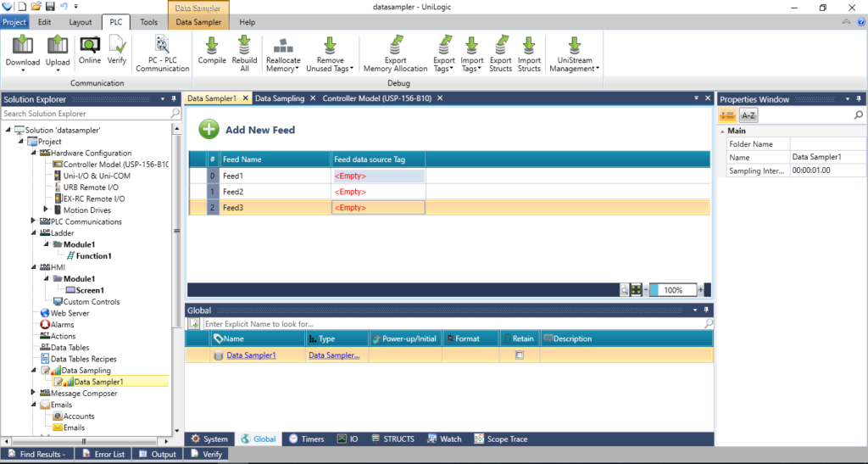Click the green Add New Feed plus icon
Image resolution: width=868 pixels, height=464 pixels.
209,130
